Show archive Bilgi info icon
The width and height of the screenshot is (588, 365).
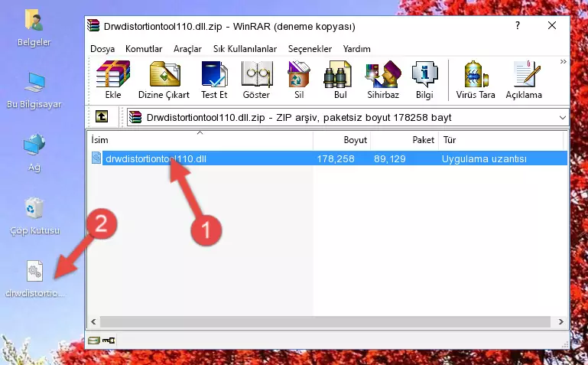424,80
